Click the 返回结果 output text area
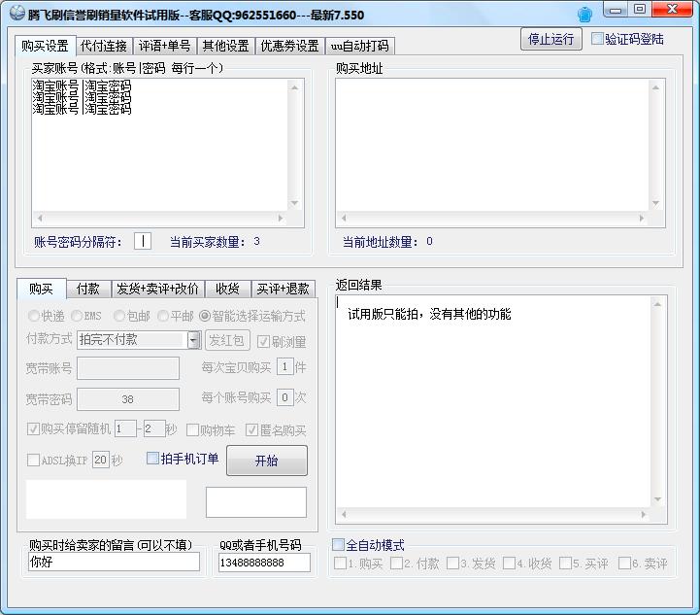The width and height of the screenshot is (700, 615). pos(493,401)
